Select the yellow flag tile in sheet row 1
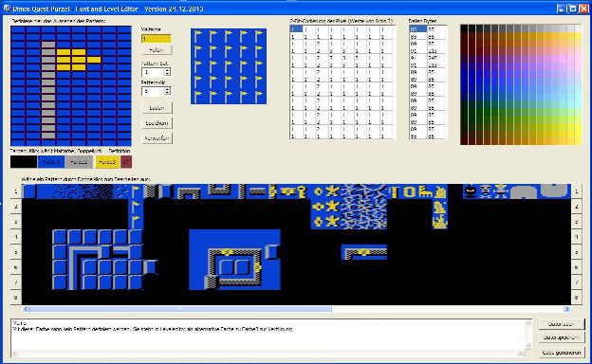 tap(136, 191)
